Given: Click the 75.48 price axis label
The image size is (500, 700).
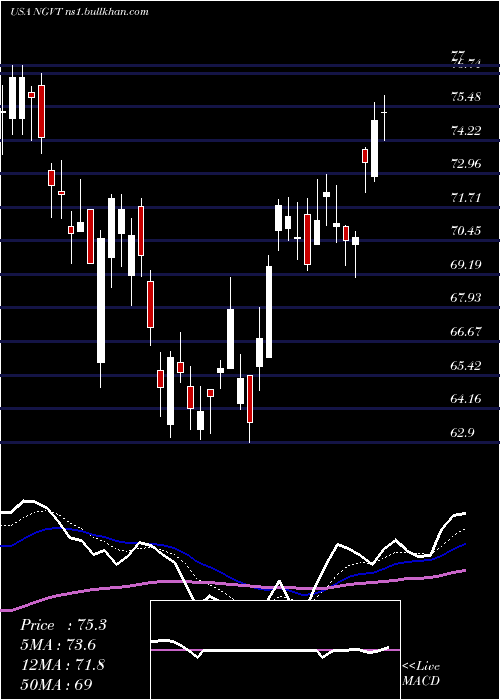Looking at the screenshot, I should click(466, 97).
